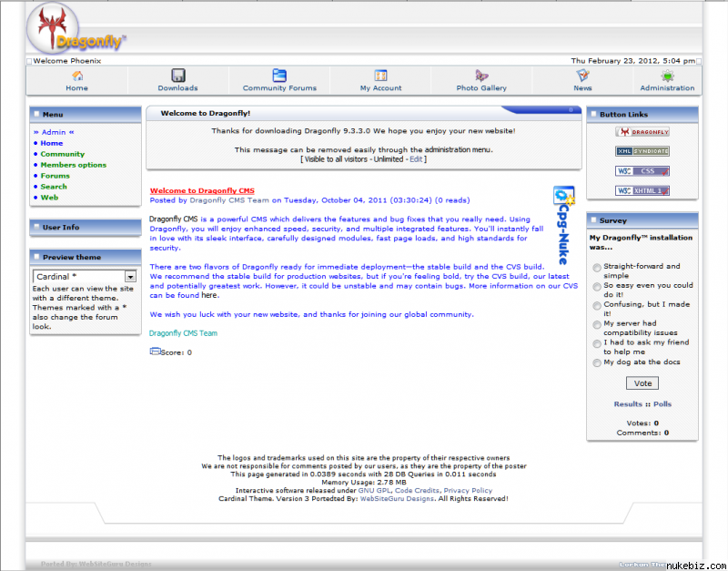Submit the survey with the Vote button
This screenshot has height=571, width=728.
point(642,383)
